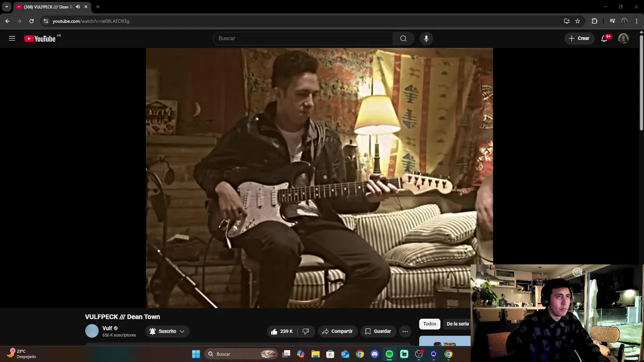Click the taskbar Buscar search box
The height and width of the screenshot is (362, 644).
click(x=242, y=354)
